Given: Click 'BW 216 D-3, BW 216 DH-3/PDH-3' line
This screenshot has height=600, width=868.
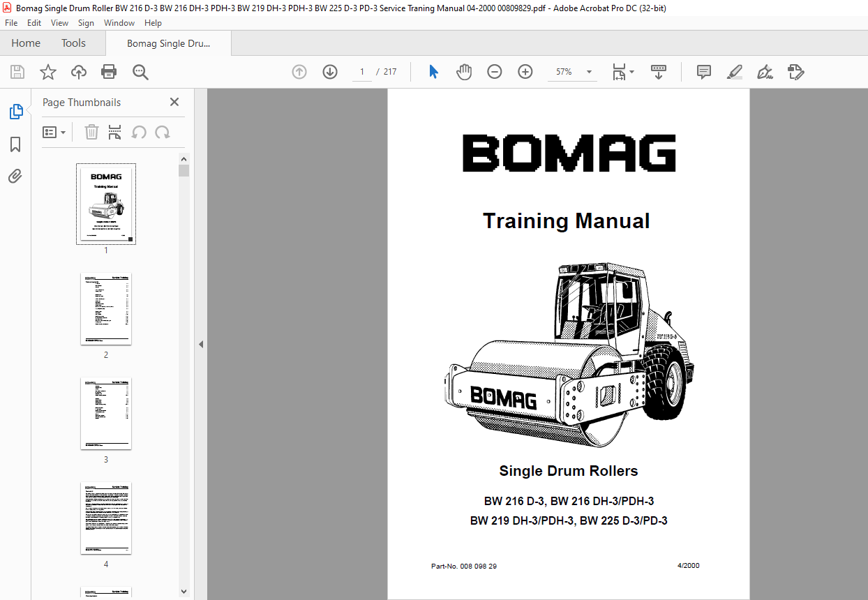Looking at the screenshot, I should [x=569, y=501].
